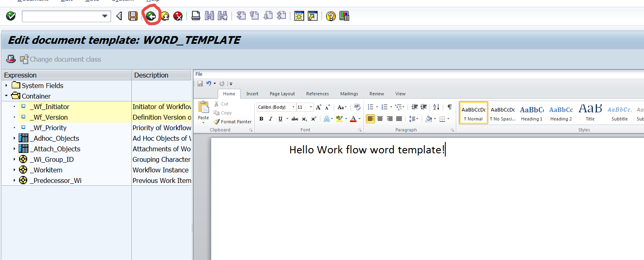
Task: Click the red Cancel icon
Action: (178, 16)
